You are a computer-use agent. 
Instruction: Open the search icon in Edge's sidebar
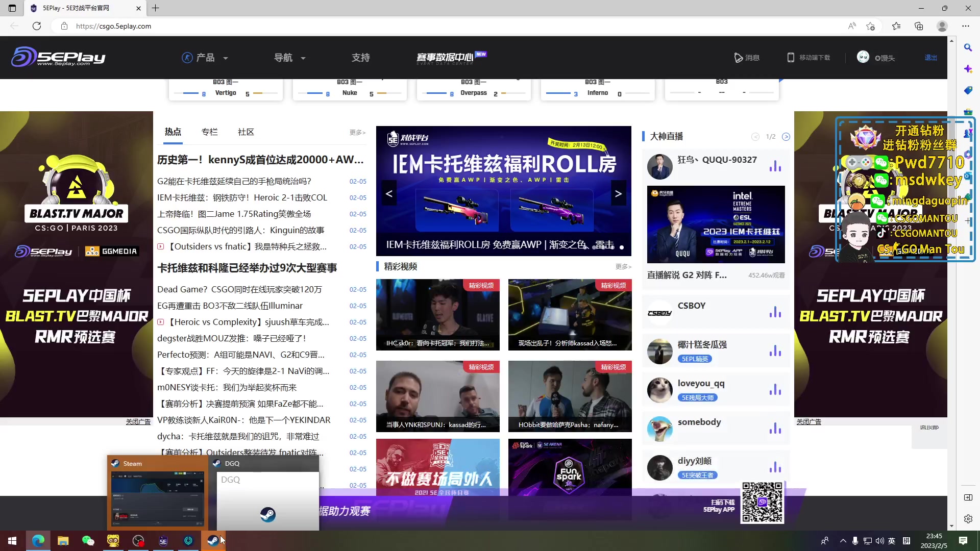(968, 47)
